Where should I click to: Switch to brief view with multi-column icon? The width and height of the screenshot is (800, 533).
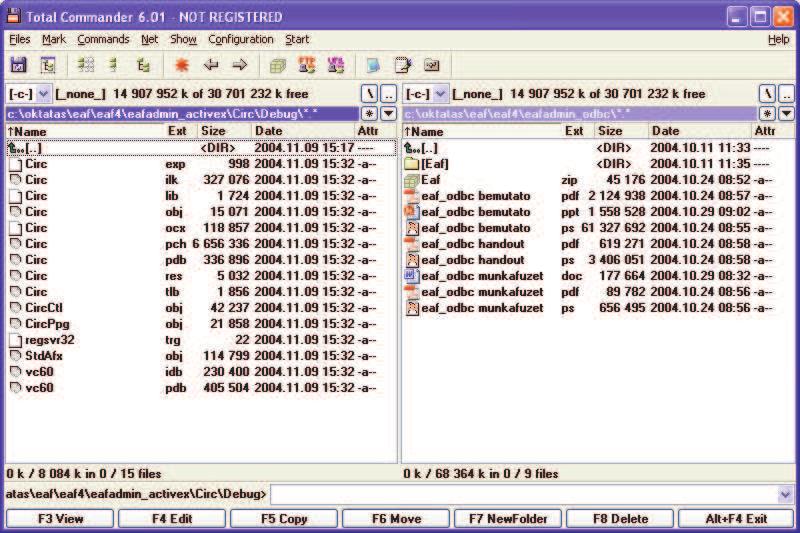pyautogui.click(x=85, y=65)
